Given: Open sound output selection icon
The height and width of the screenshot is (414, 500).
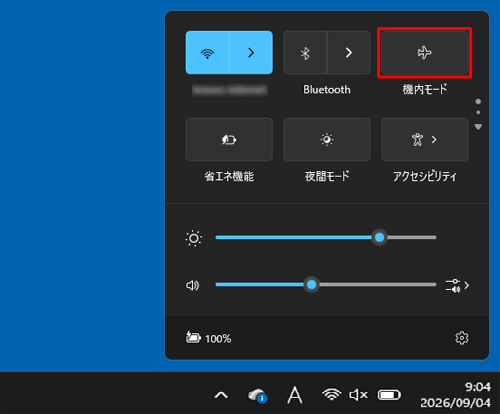Looking at the screenshot, I should [x=457, y=286].
